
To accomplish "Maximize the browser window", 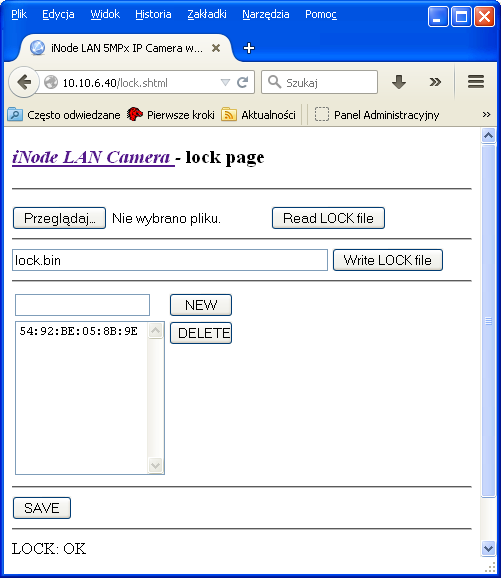I will click(461, 17).
